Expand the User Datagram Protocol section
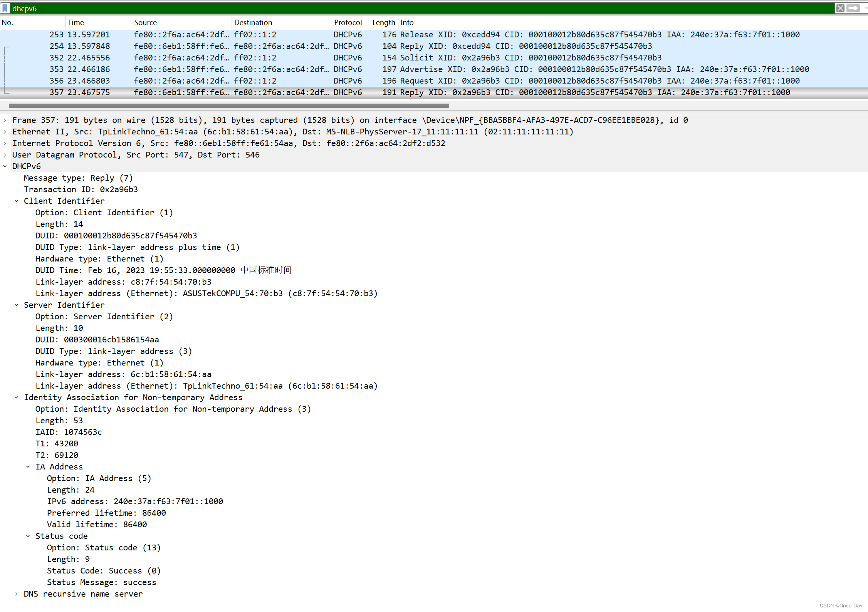The width and height of the screenshot is (868, 612). (5, 155)
